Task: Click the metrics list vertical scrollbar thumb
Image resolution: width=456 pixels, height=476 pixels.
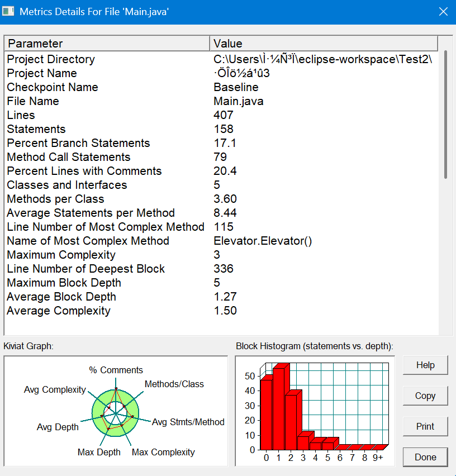Action: 445,115
